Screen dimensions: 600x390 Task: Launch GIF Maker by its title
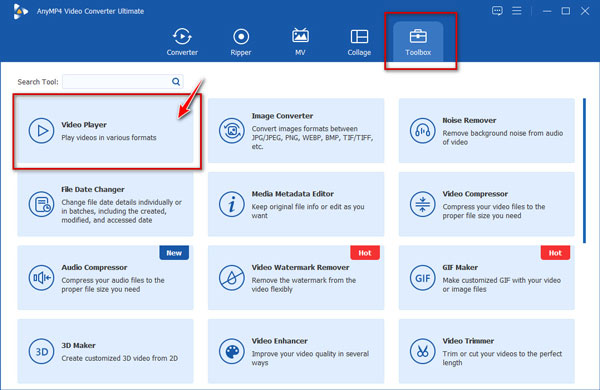[460, 267]
